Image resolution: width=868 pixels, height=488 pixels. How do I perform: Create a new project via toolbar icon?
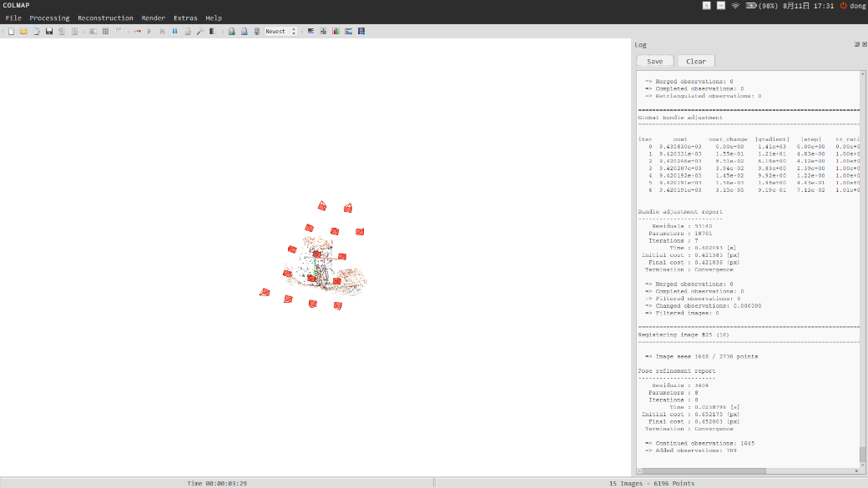[11, 32]
